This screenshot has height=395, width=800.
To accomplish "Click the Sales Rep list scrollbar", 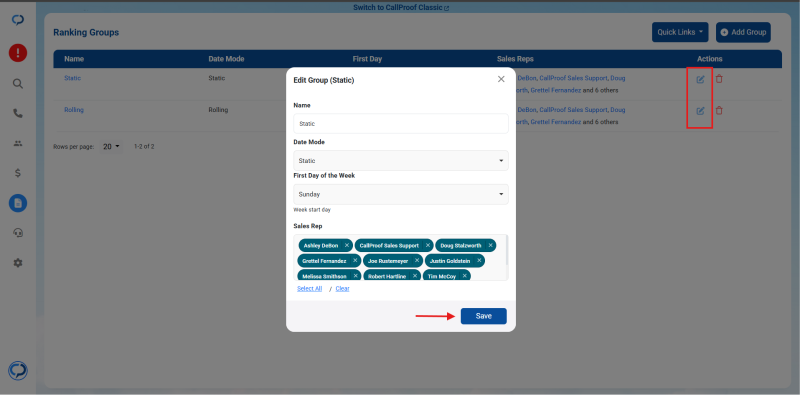I will click(507, 250).
